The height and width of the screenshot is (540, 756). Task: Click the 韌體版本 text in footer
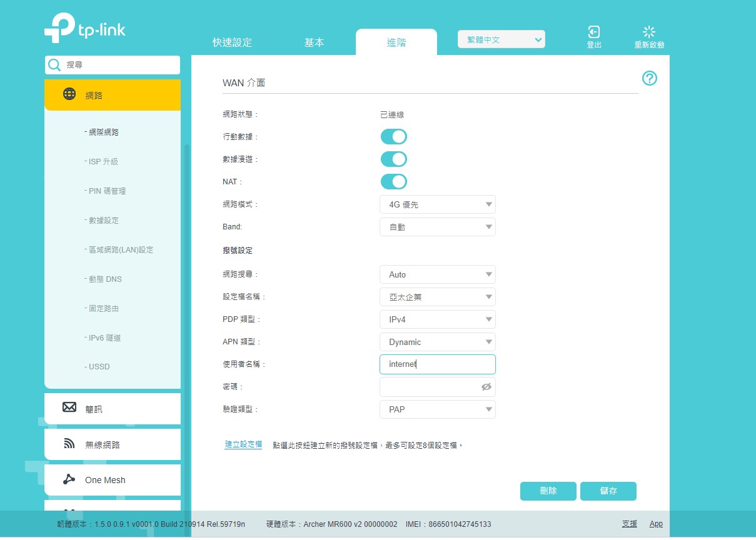click(x=151, y=524)
